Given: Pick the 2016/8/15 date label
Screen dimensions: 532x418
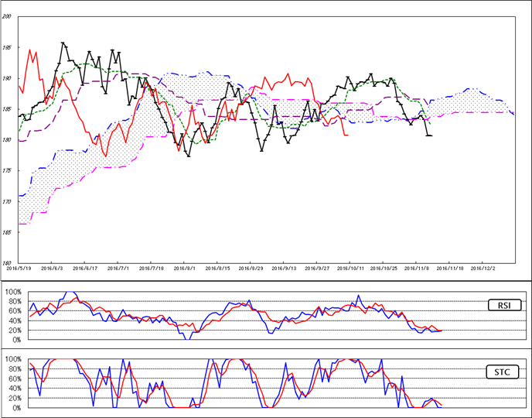Looking at the screenshot, I should point(219,269).
